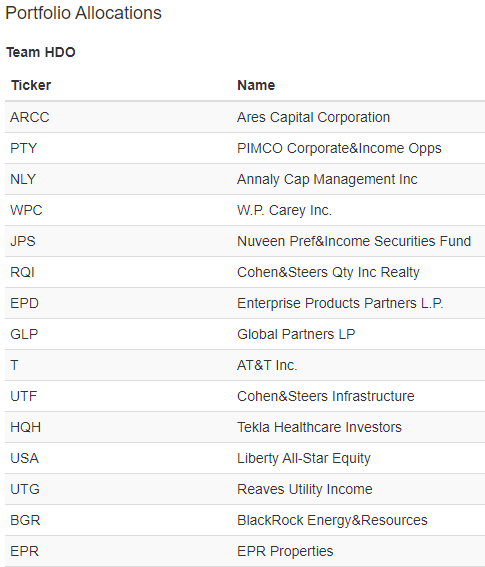Click Ares Capital Corporation name
The width and height of the screenshot is (485, 567).
coord(313,117)
